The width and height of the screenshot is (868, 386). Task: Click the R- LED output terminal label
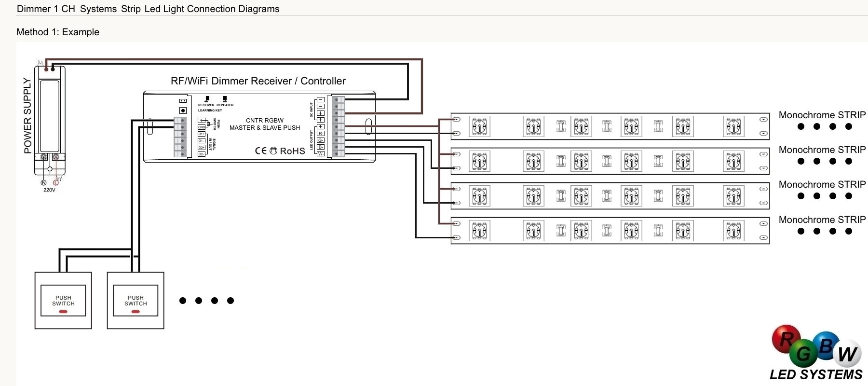[321, 134]
